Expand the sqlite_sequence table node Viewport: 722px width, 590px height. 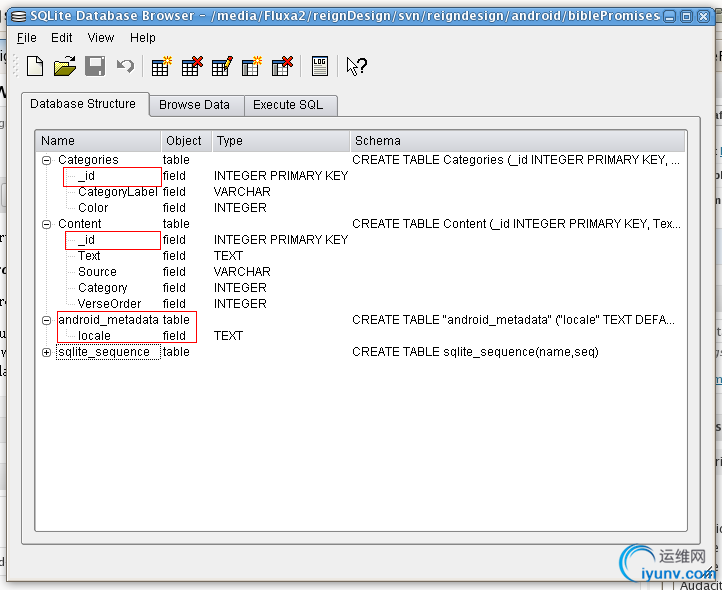click(x=47, y=352)
